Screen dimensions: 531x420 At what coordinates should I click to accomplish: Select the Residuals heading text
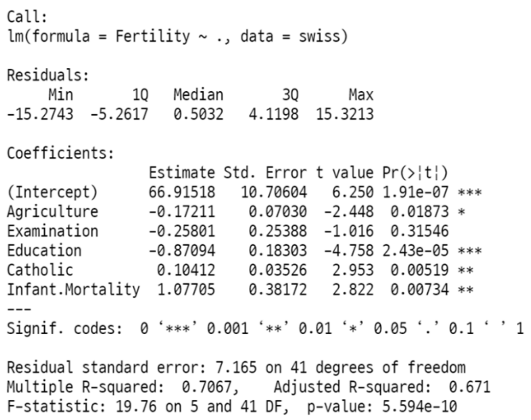point(48,75)
